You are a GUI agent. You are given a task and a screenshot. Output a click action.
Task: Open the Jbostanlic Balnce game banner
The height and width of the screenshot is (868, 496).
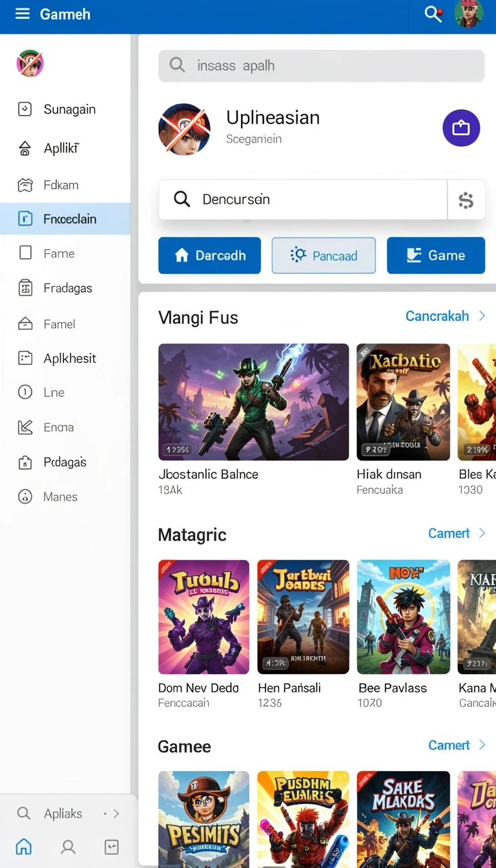(x=254, y=402)
